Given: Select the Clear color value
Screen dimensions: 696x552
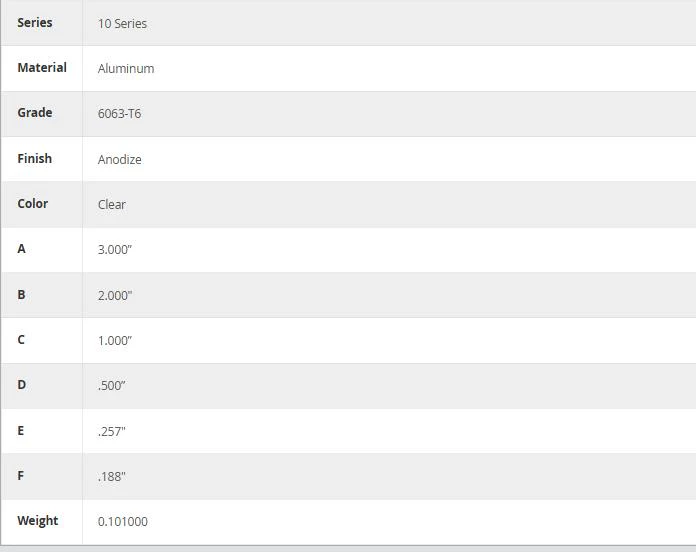Looking at the screenshot, I should click(x=112, y=205).
